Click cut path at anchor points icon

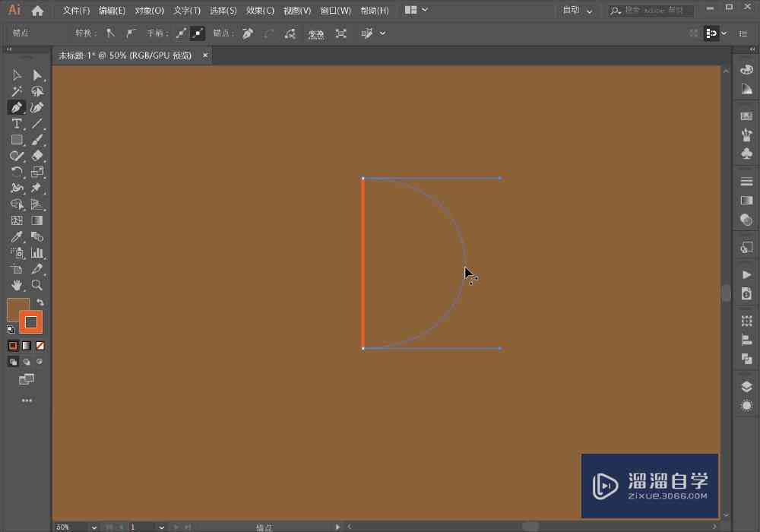tap(290, 33)
